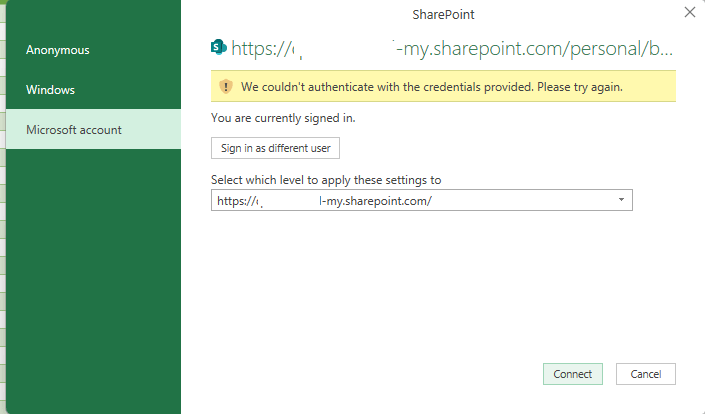Click the SharePoint dialog title

click(x=443, y=15)
